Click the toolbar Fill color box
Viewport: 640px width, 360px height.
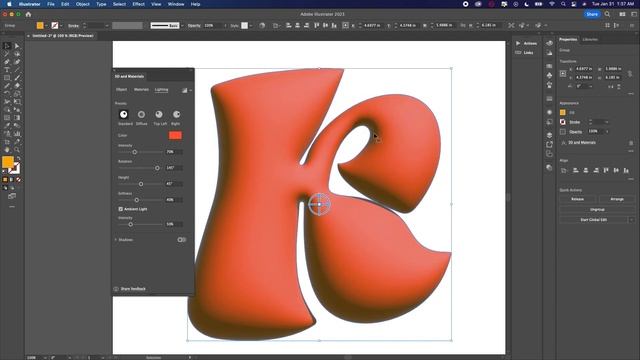(x=8, y=162)
